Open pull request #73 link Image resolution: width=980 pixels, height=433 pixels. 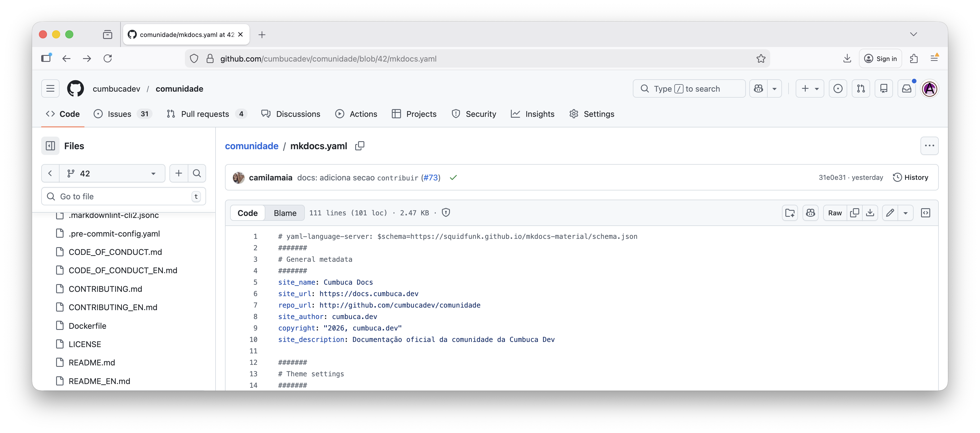pos(431,177)
